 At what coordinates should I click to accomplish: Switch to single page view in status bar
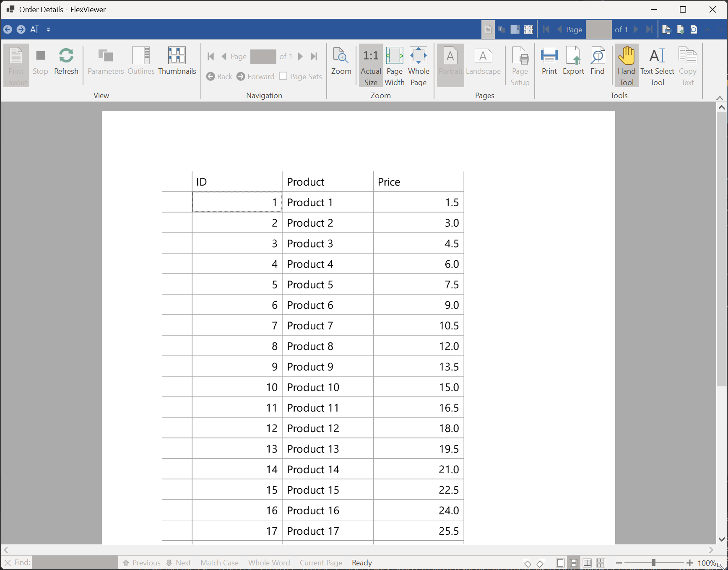[x=560, y=563]
